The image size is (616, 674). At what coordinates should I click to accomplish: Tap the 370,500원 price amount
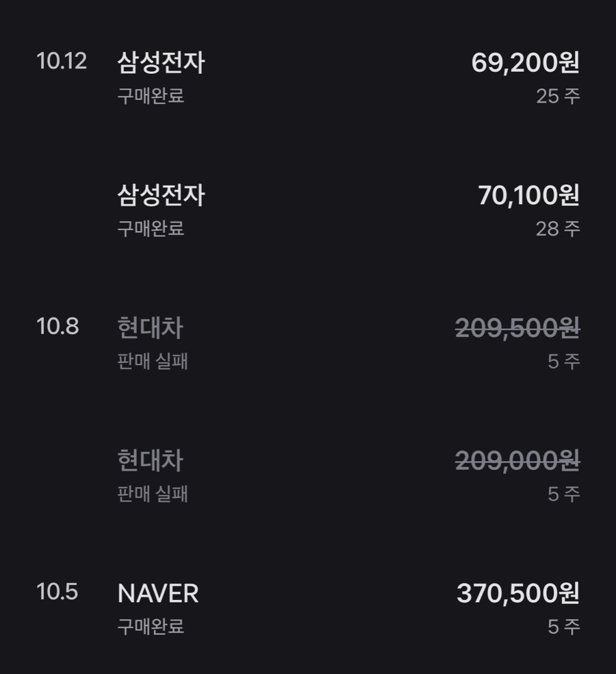[x=518, y=594]
